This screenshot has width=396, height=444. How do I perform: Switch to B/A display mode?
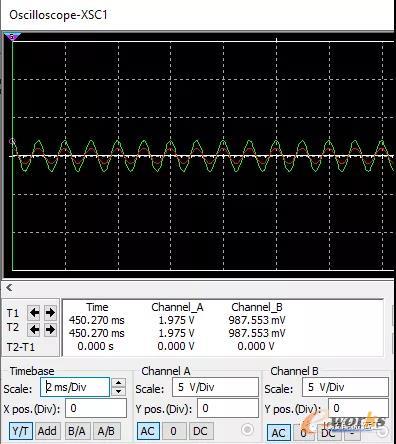pyautogui.click(x=77, y=431)
